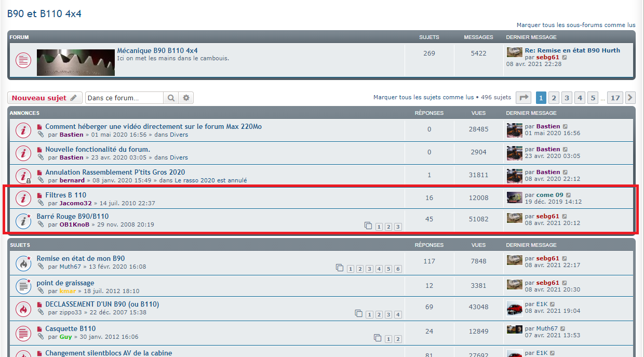Click the jump-to-page arrow icon
This screenshot has width=644, height=357.
pos(524,98)
